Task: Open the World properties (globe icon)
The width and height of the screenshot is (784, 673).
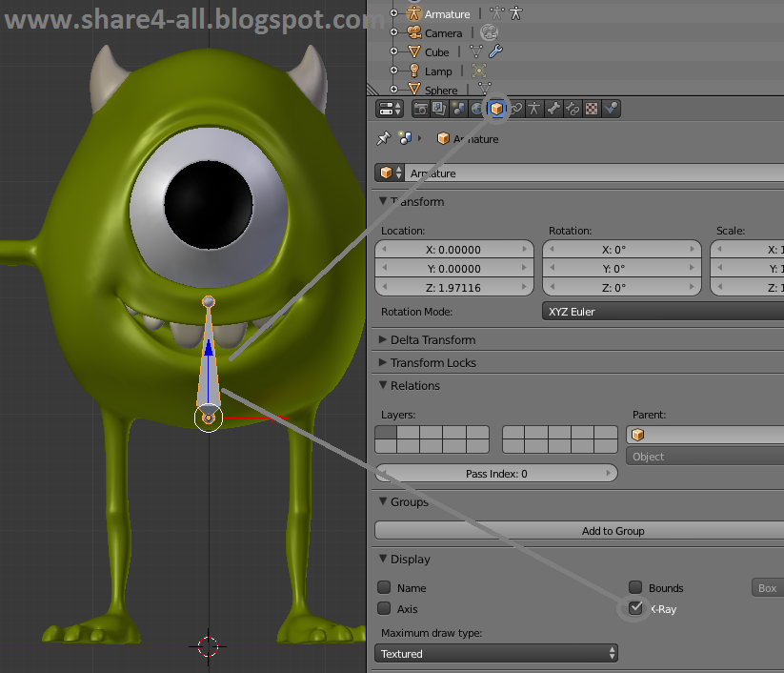Action: click(477, 108)
